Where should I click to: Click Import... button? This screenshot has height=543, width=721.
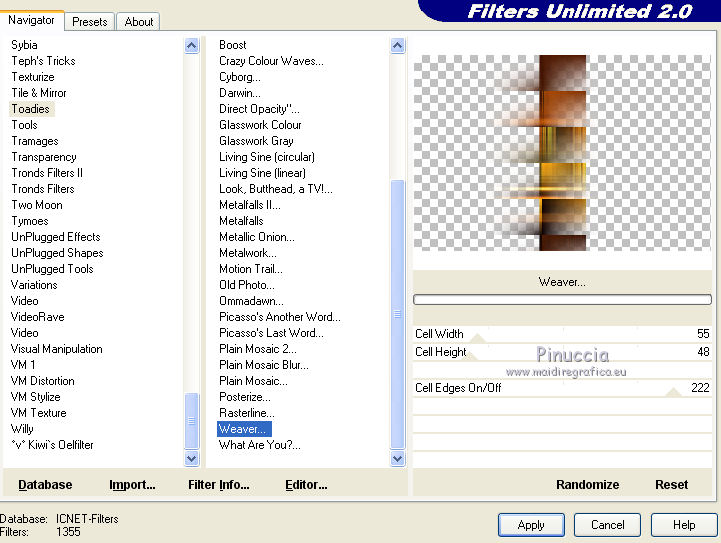(x=132, y=485)
